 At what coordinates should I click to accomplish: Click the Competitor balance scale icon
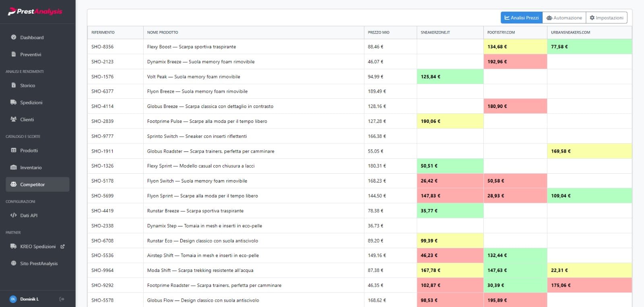(14, 184)
